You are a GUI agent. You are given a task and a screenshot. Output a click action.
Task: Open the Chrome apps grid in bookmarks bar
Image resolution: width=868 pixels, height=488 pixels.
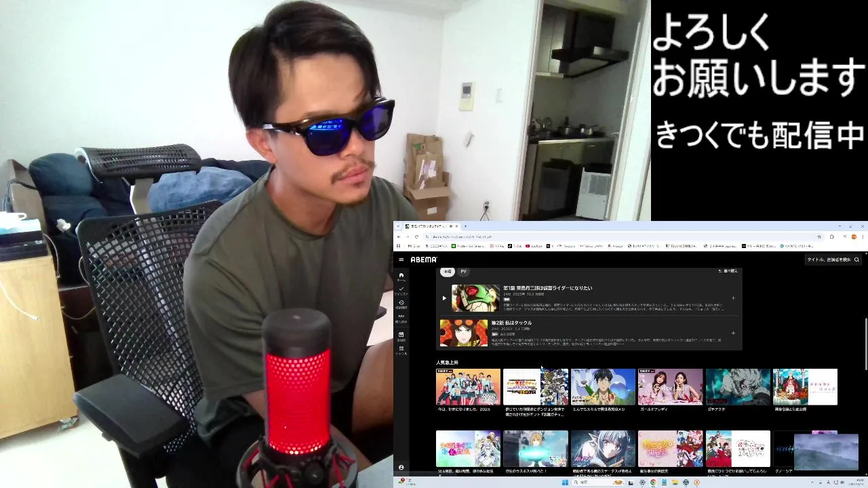tap(398, 245)
